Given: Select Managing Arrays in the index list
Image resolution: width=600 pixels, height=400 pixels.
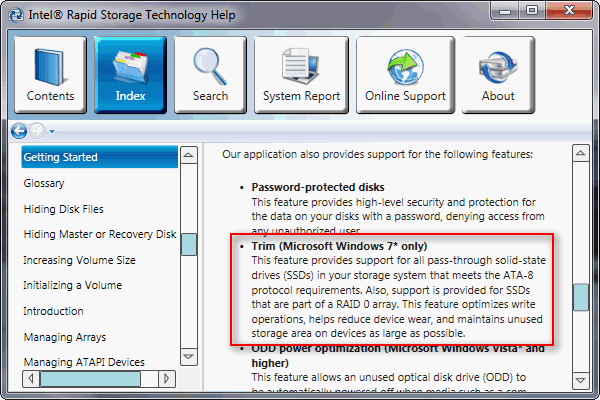Looking at the screenshot, I should [x=65, y=337].
